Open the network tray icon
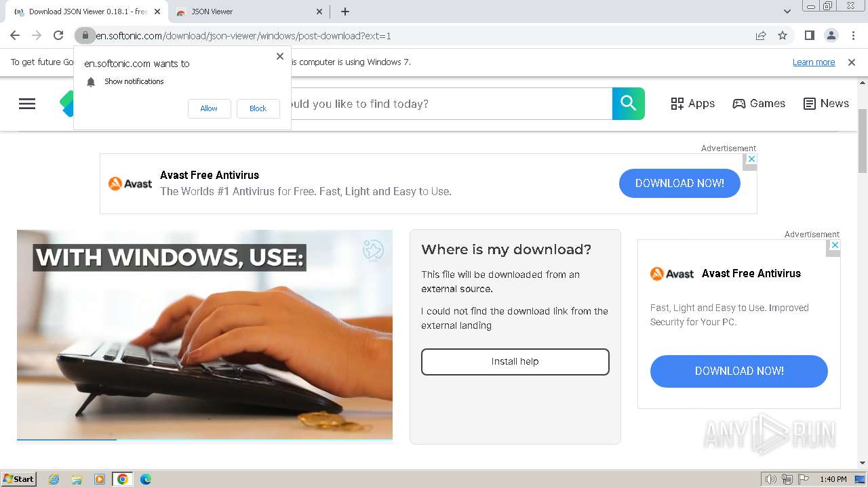The height and width of the screenshot is (488, 868). 787,479
